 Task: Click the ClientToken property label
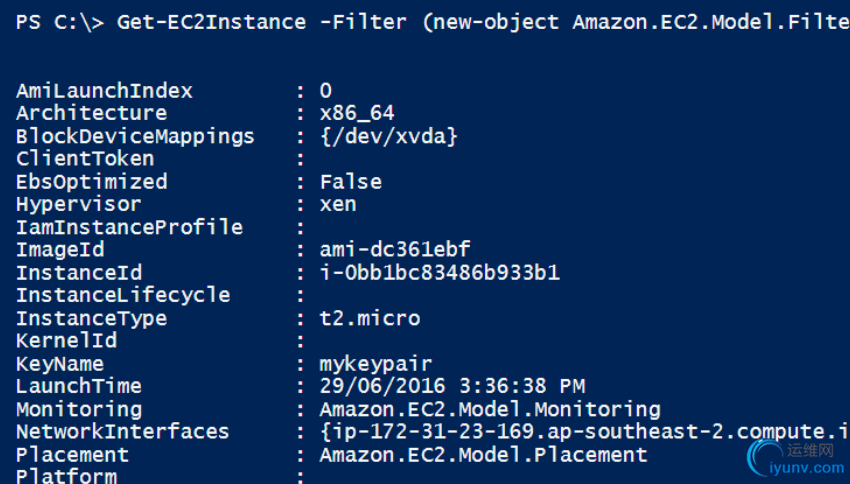tap(85, 159)
